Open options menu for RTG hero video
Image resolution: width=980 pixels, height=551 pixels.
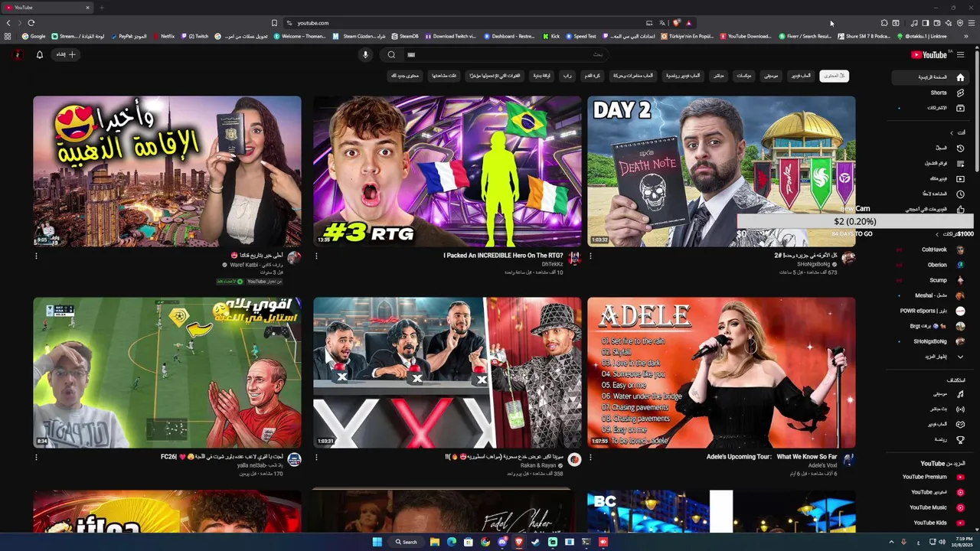pyautogui.click(x=316, y=256)
